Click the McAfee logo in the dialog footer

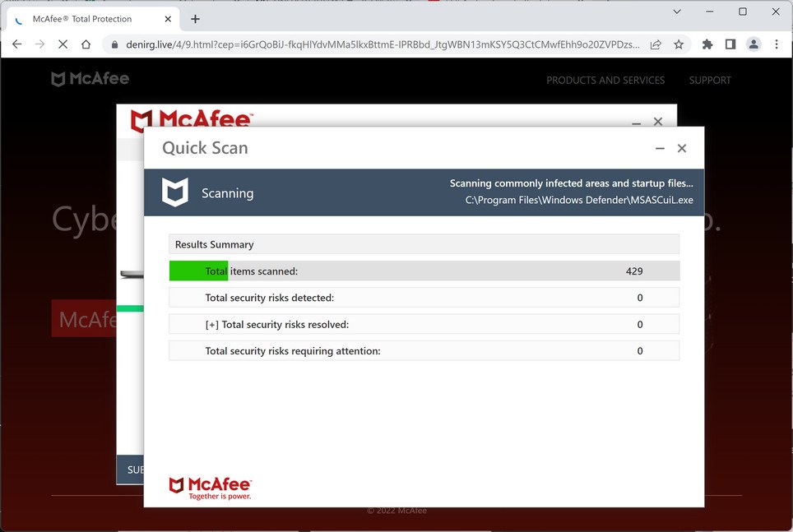210,487
